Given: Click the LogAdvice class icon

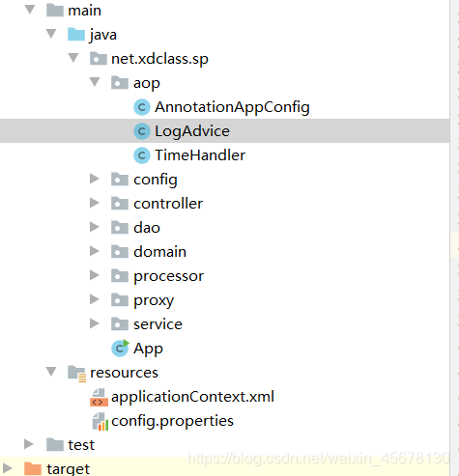Looking at the screenshot, I should point(142,131).
